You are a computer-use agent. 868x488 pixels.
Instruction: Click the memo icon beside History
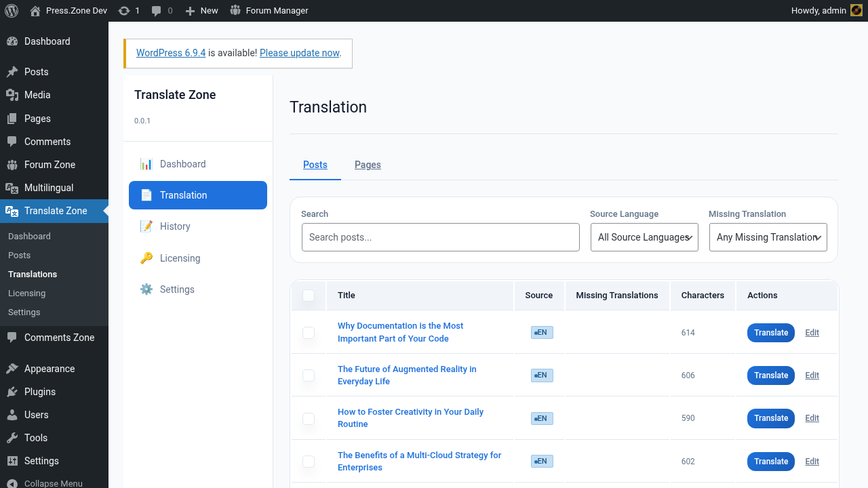[146, 226]
